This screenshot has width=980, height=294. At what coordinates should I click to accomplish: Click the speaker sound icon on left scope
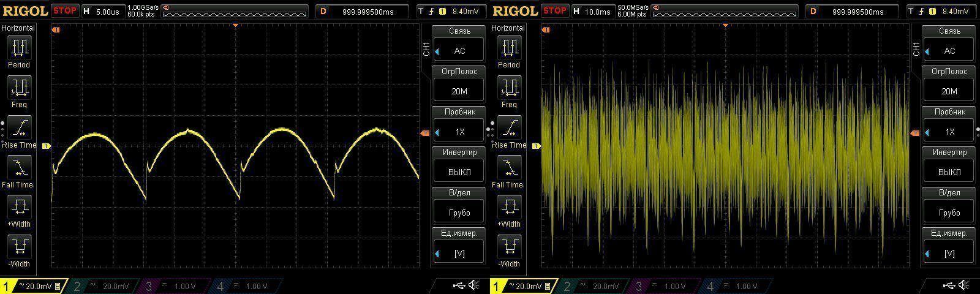coord(473,285)
